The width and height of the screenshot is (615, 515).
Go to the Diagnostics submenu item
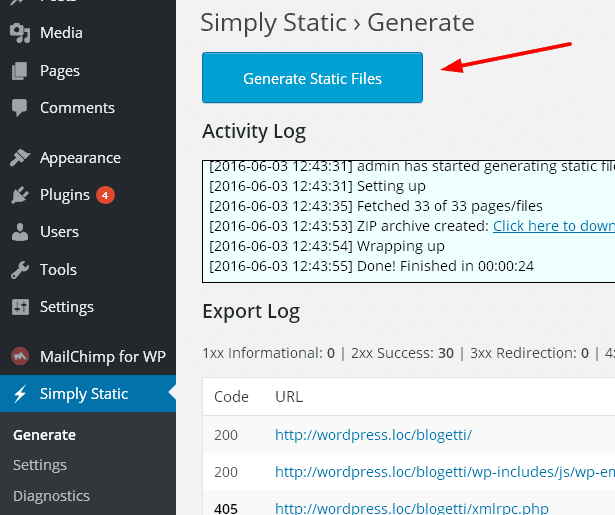51,496
